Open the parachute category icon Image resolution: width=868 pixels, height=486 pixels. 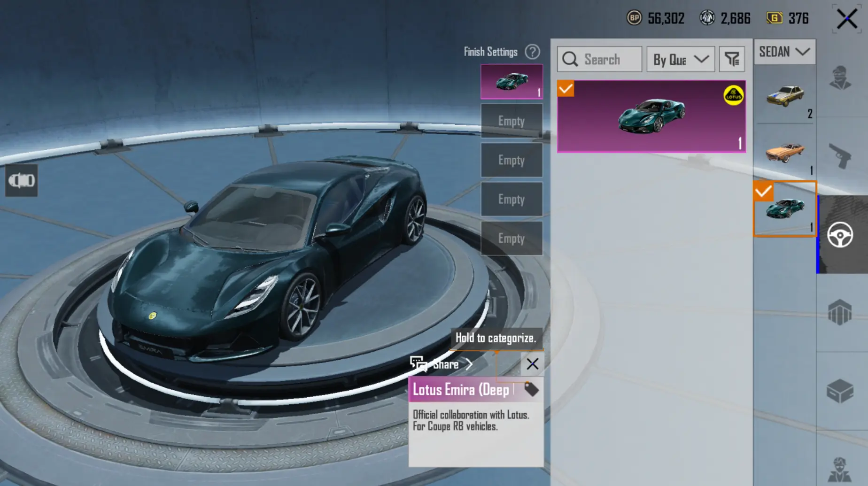840,312
